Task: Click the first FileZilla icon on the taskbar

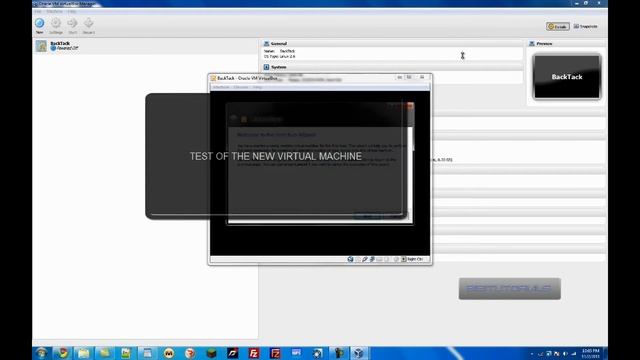Action: [x=254, y=353]
